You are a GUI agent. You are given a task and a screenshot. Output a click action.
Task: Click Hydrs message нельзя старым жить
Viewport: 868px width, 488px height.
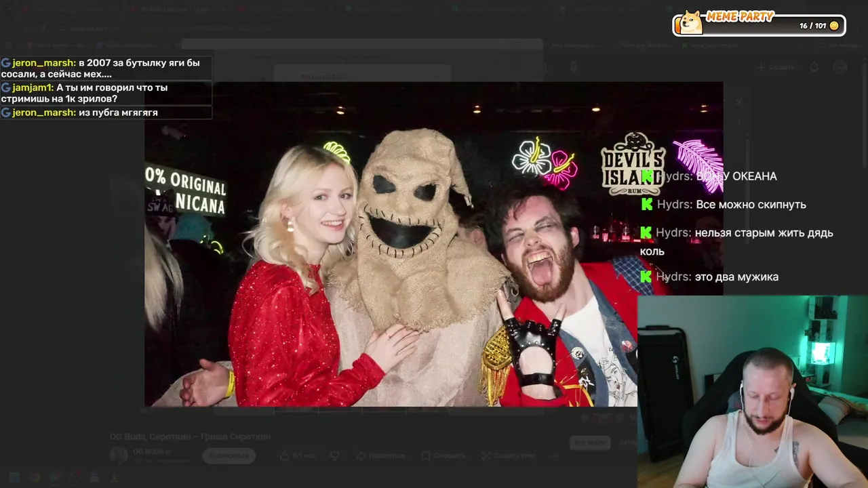point(736,242)
